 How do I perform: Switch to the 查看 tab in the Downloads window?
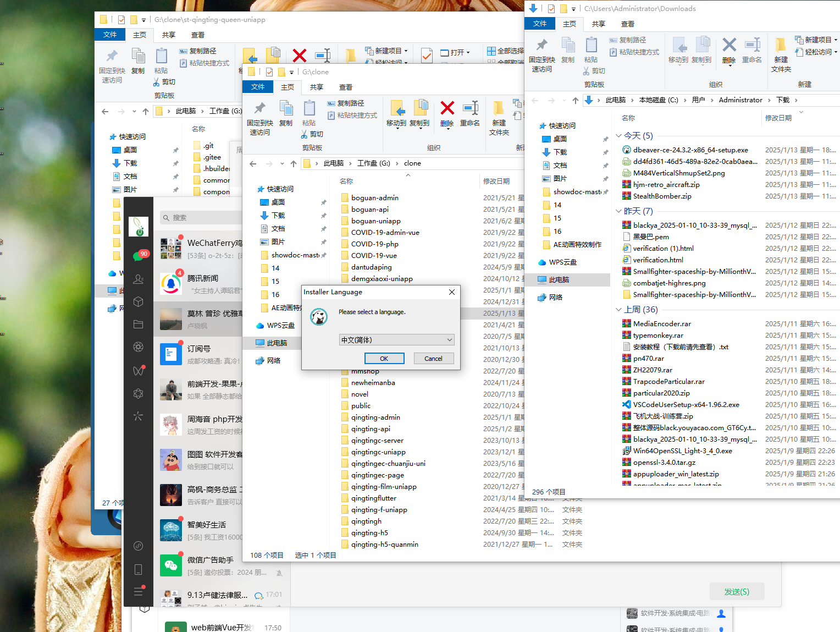point(628,24)
